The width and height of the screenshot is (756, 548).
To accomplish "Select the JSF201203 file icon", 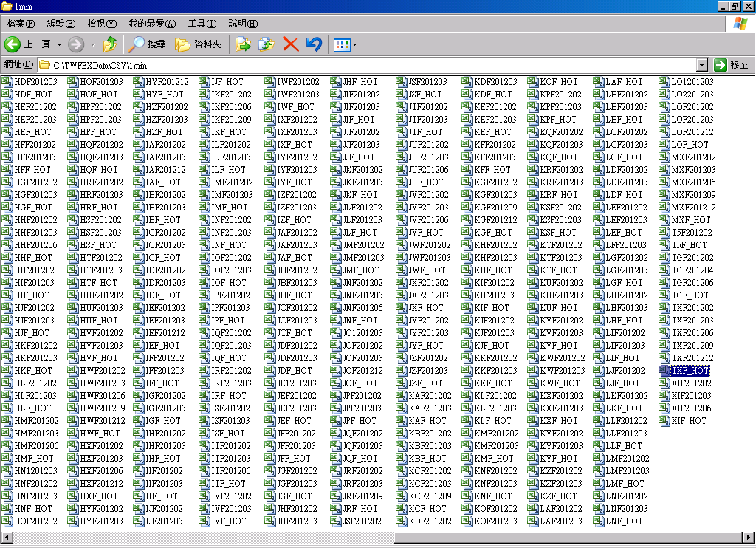I will click(x=401, y=81).
